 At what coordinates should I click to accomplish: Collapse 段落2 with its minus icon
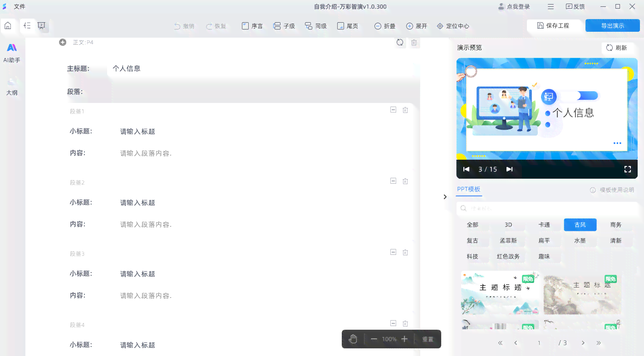(x=393, y=181)
